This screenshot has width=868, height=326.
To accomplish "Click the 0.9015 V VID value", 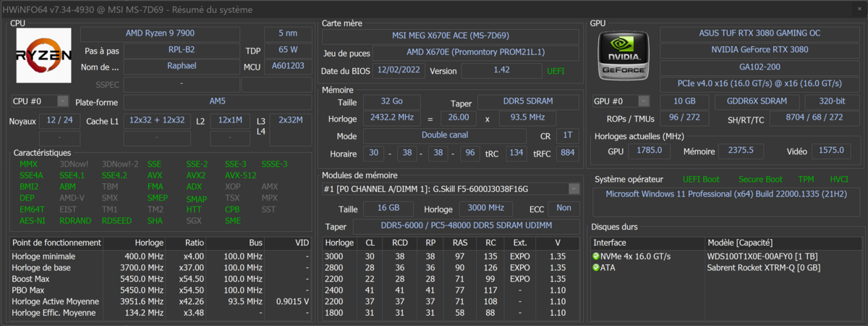I will pyautogui.click(x=293, y=301).
